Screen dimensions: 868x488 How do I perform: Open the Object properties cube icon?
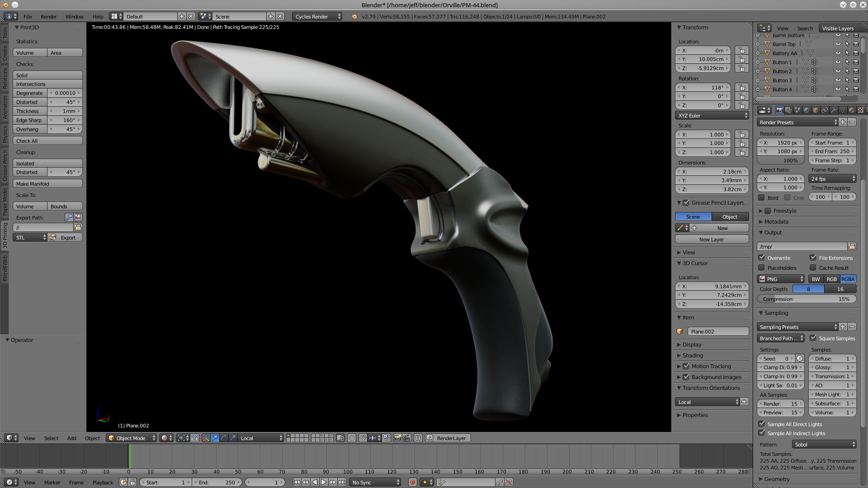(x=816, y=110)
